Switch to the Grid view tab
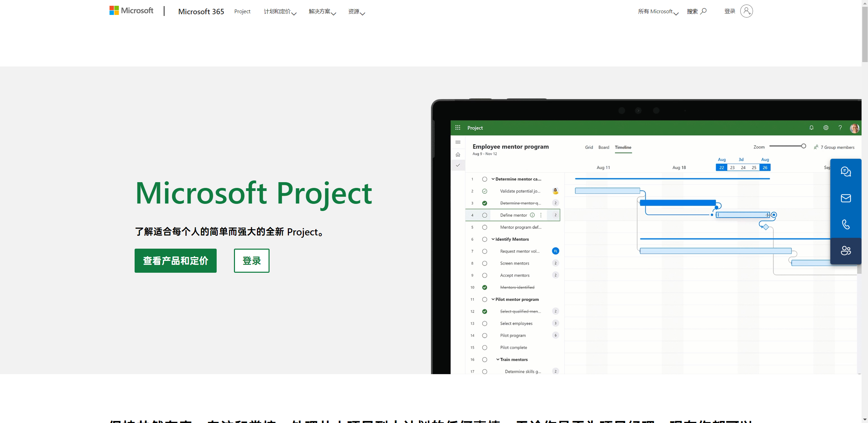 click(x=589, y=147)
